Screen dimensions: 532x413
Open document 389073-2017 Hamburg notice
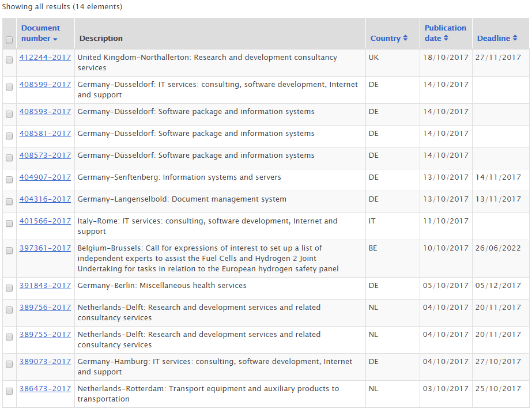tap(45, 362)
